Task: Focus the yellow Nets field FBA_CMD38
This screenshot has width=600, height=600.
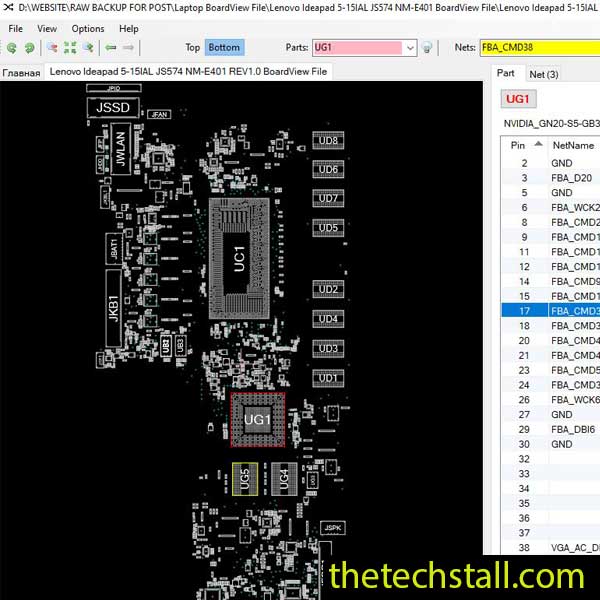Action: point(540,47)
